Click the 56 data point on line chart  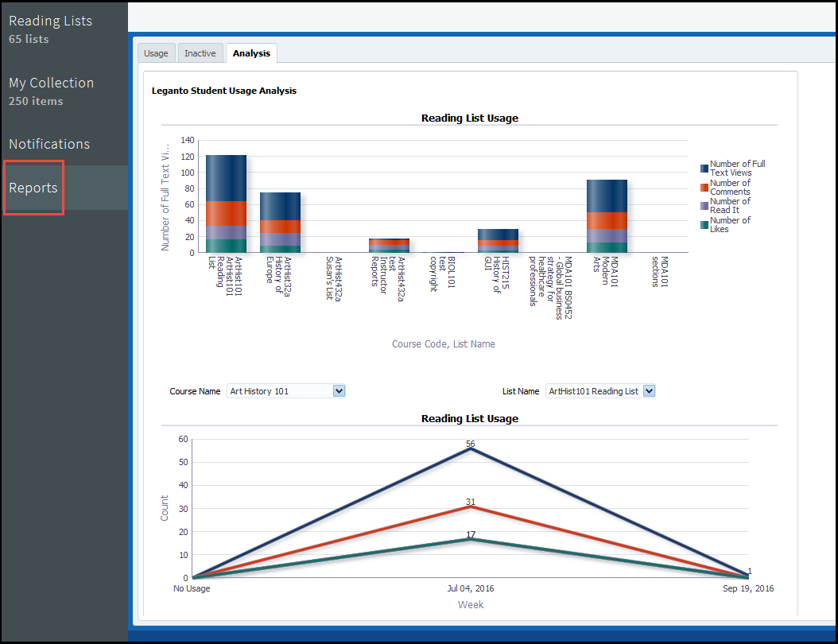pos(471,449)
